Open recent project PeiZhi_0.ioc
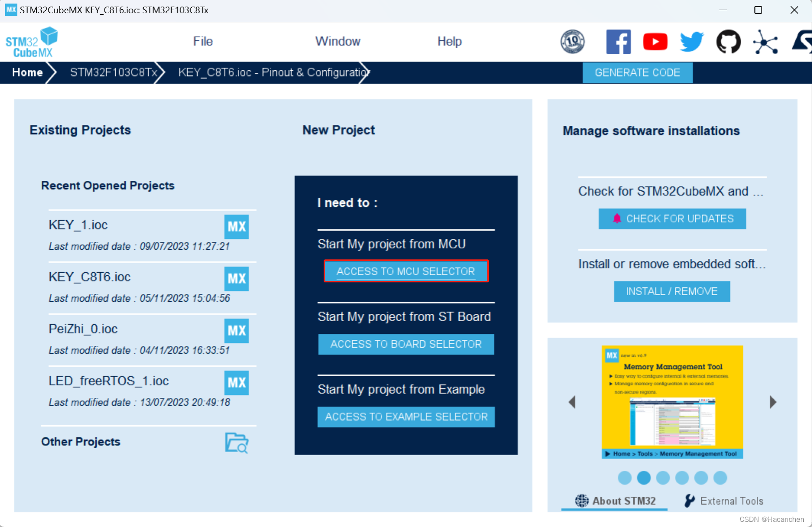 coord(83,329)
